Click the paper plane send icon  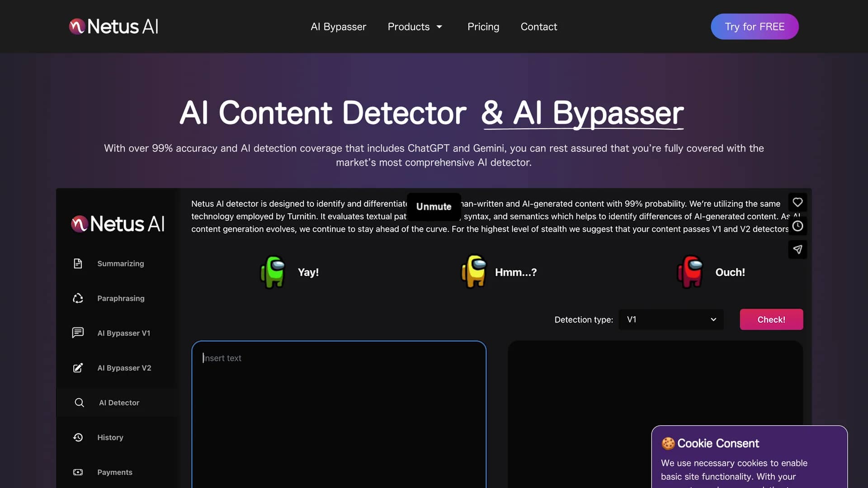click(797, 249)
